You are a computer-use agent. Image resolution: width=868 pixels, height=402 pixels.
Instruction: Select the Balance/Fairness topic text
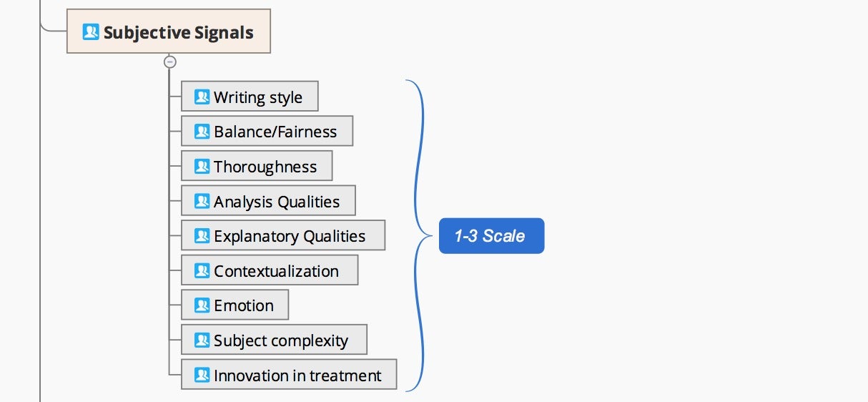point(275,132)
